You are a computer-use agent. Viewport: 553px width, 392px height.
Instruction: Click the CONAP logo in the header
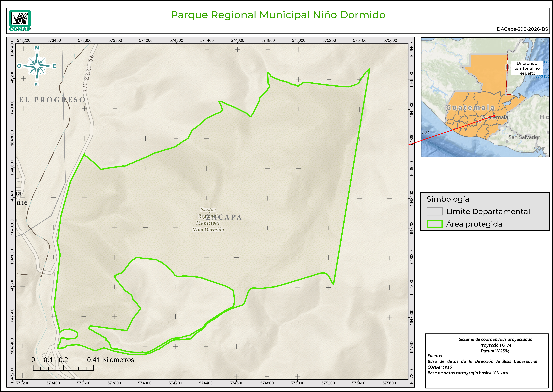(x=20, y=21)
